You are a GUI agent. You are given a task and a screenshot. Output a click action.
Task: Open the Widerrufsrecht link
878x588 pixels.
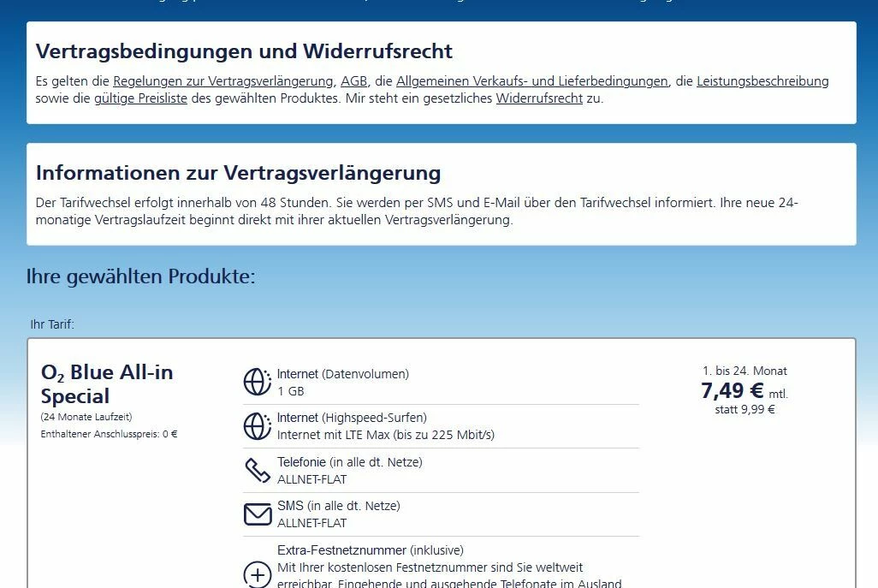pos(539,98)
